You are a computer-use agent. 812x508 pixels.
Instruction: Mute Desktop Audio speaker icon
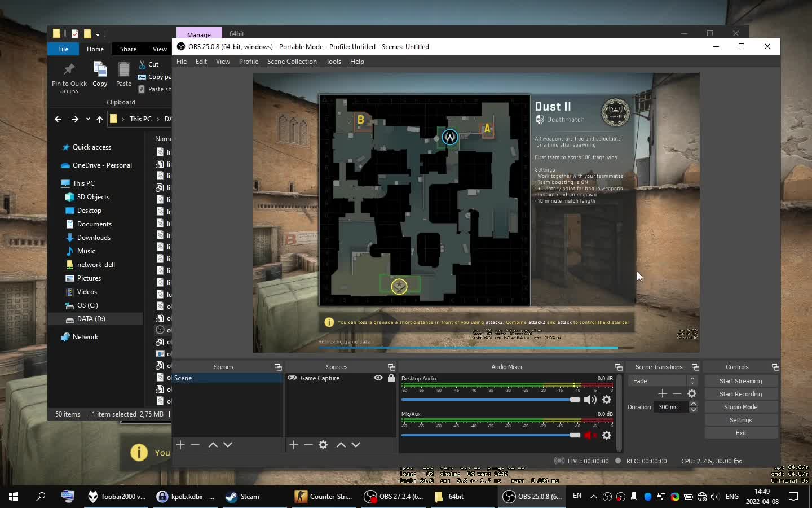tap(590, 400)
